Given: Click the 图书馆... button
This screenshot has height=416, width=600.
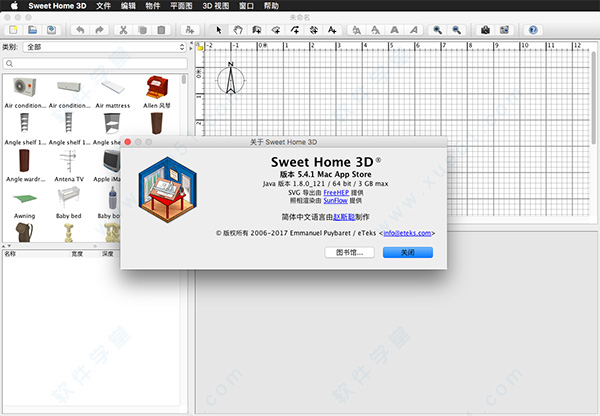Looking at the screenshot, I should pos(349,252).
